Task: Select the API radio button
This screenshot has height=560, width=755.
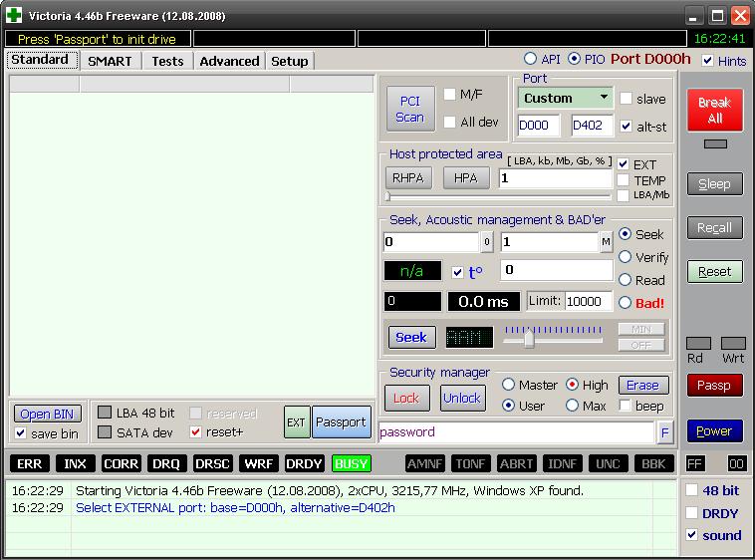Action: [x=530, y=59]
